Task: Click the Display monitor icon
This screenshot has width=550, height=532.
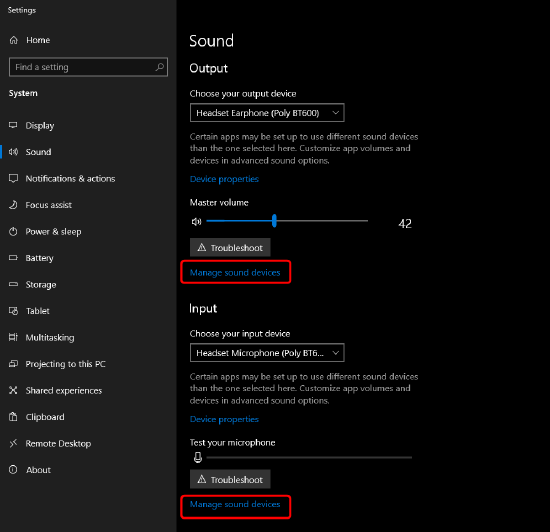Action: [x=13, y=125]
